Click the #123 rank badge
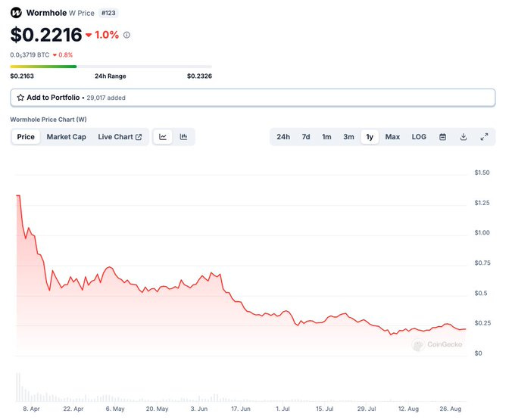 click(108, 13)
